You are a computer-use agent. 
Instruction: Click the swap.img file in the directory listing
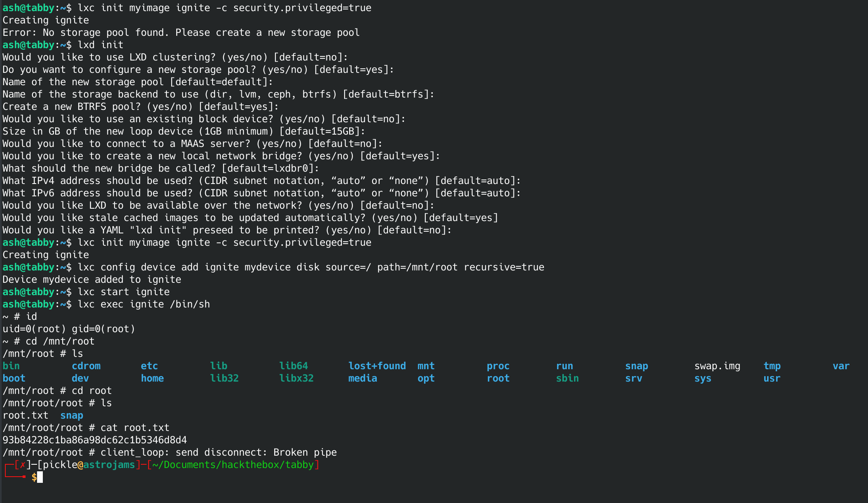(x=717, y=366)
